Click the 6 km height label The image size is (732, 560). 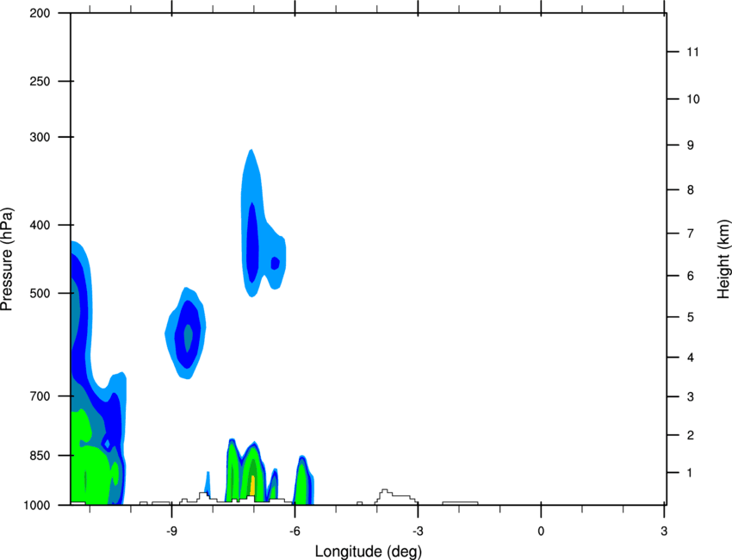(691, 276)
